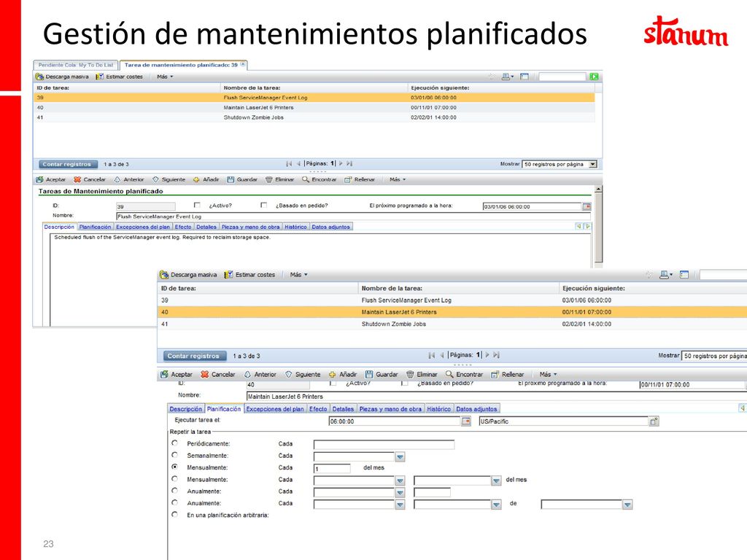Click the Nombre field containing 'Flush ServiceManager Event Log'
This screenshot has width=747, height=560.
pos(354,216)
